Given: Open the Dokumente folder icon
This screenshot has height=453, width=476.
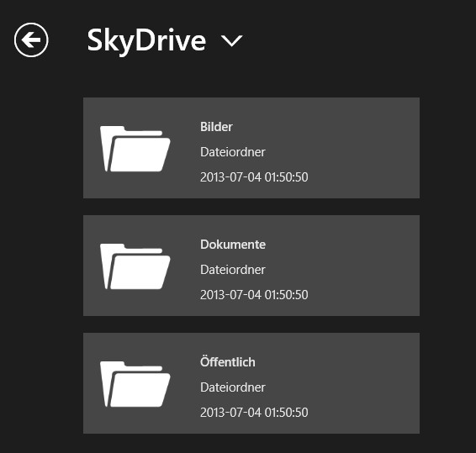Looking at the screenshot, I should (135, 266).
